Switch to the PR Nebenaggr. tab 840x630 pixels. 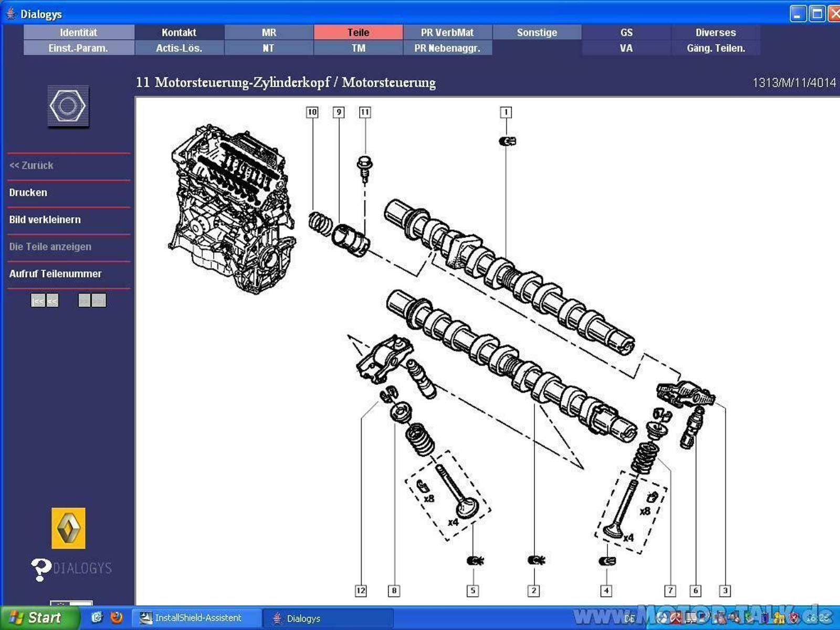pyautogui.click(x=447, y=48)
